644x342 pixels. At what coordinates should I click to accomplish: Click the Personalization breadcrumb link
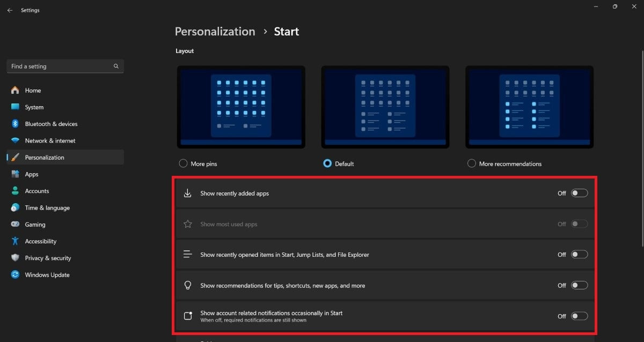[x=215, y=32]
